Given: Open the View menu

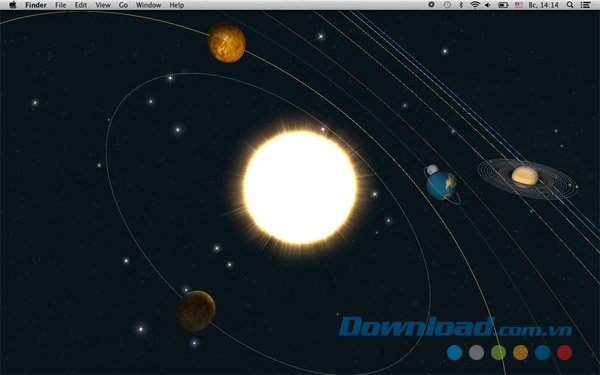Looking at the screenshot, I should (103, 5).
